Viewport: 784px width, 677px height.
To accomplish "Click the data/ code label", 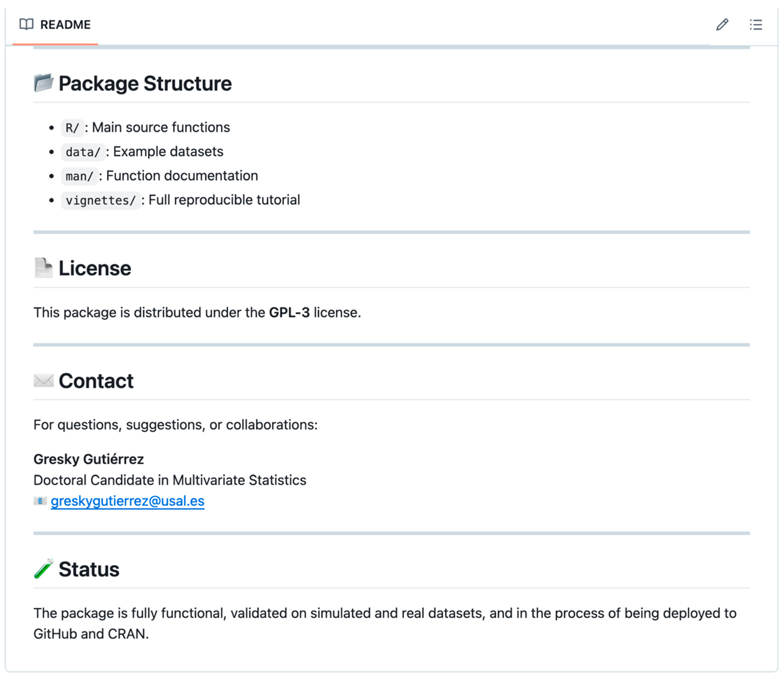I will [83, 152].
